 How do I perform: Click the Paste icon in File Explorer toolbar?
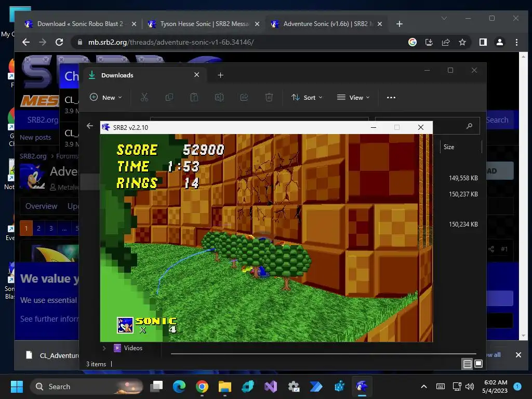[194, 97]
